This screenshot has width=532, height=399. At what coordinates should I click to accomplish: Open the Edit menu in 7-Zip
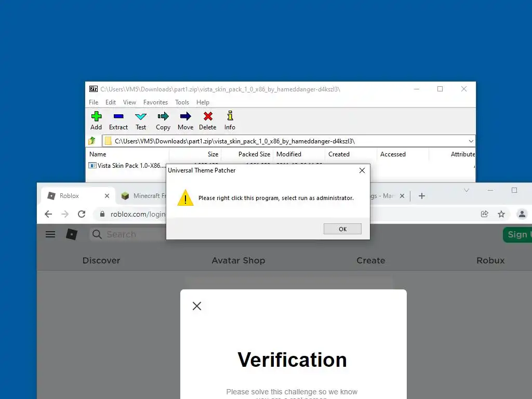point(111,102)
